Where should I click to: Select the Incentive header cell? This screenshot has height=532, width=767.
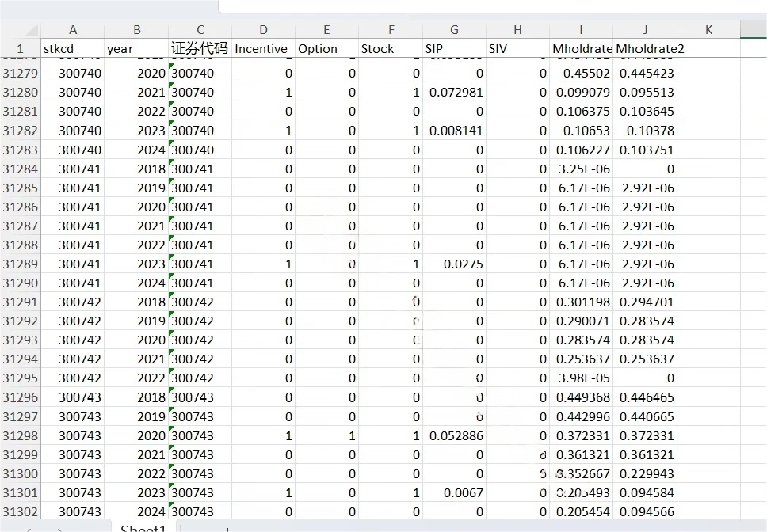pyautogui.click(x=263, y=48)
